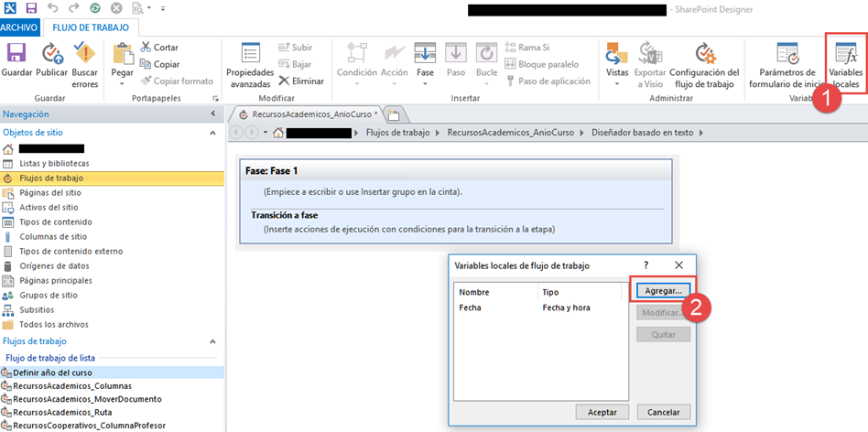This screenshot has height=432, width=868.
Task: Click the Pegar clipboard icon
Action: 123,54
